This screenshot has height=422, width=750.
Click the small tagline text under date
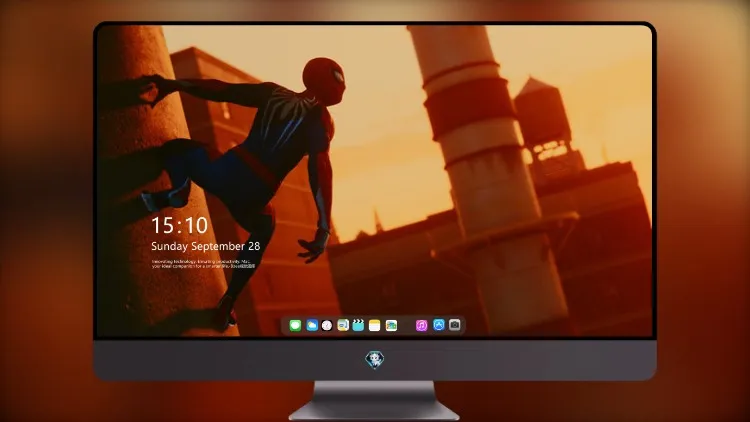pyautogui.click(x=203, y=264)
